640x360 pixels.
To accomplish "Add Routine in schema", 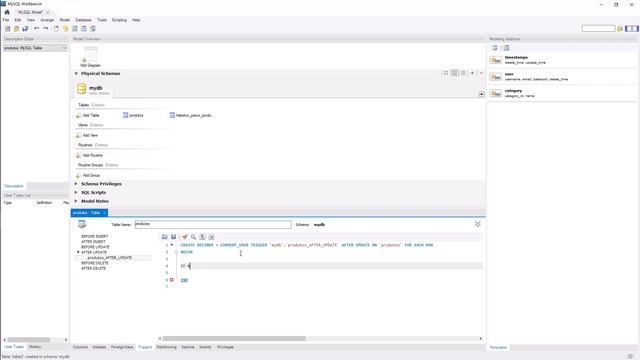I will [x=89, y=156].
